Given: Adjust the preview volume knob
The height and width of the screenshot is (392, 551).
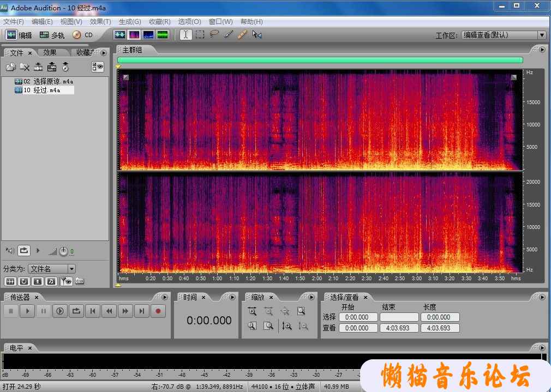Looking at the screenshot, I should (x=63, y=251).
